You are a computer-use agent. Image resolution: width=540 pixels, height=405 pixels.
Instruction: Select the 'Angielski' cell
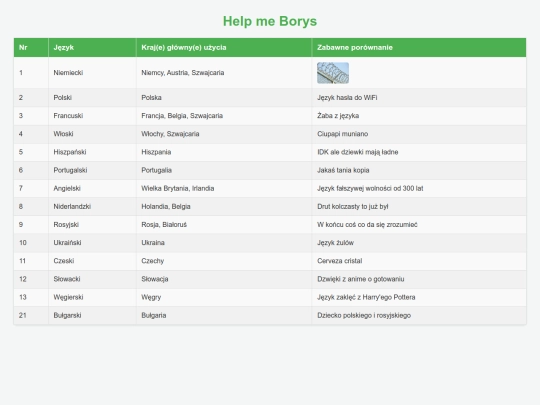coord(92,188)
